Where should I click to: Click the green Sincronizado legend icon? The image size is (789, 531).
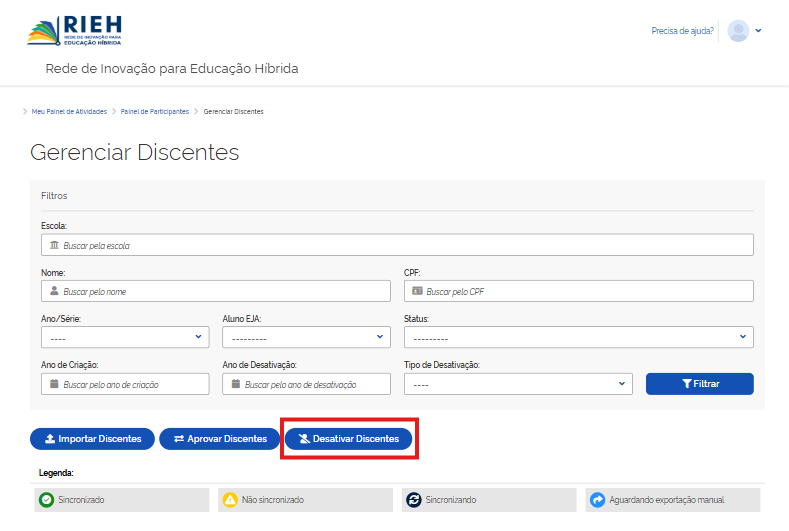pos(46,499)
